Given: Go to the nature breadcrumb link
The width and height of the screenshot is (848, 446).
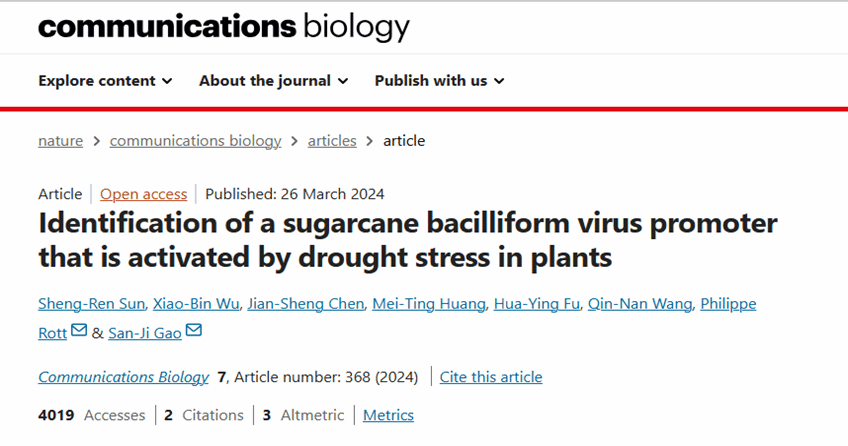Looking at the screenshot, I should (60, 141).
